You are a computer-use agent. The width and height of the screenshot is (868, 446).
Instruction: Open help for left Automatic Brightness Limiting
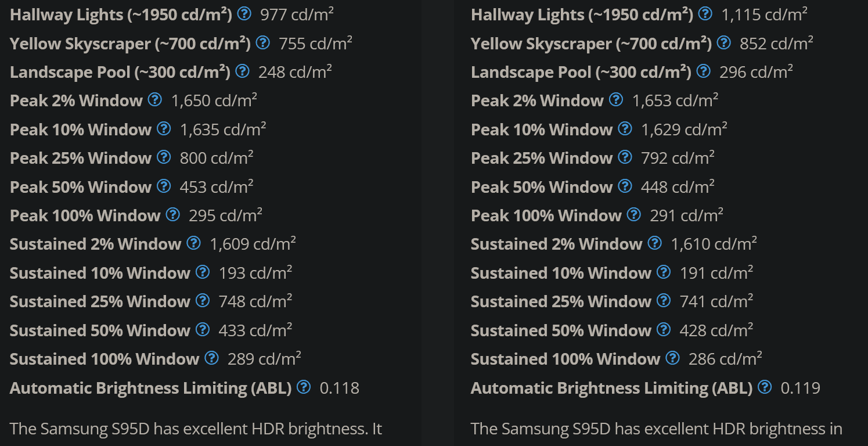(304, 387)
